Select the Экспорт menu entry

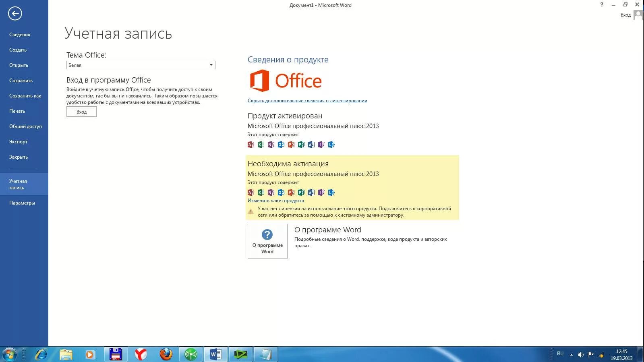(18, 142)
